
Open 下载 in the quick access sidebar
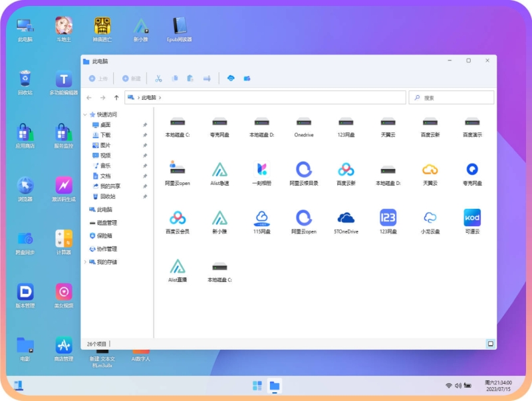click(102, 135)
